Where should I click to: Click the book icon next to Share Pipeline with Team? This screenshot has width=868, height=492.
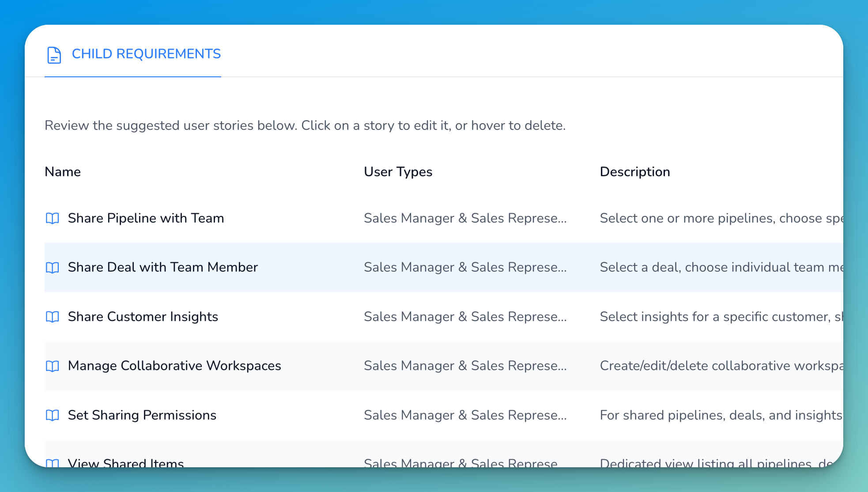(x=53, y=219)
